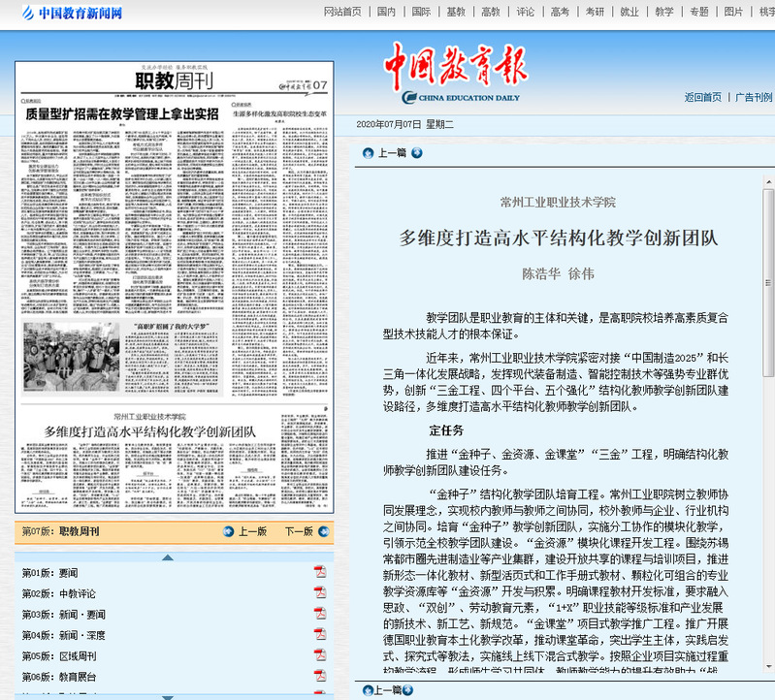The width and height of the screenshot is (775, 700).
Task: Click the blue left arrow icon beside 上一版
Action: pos(228,531)
